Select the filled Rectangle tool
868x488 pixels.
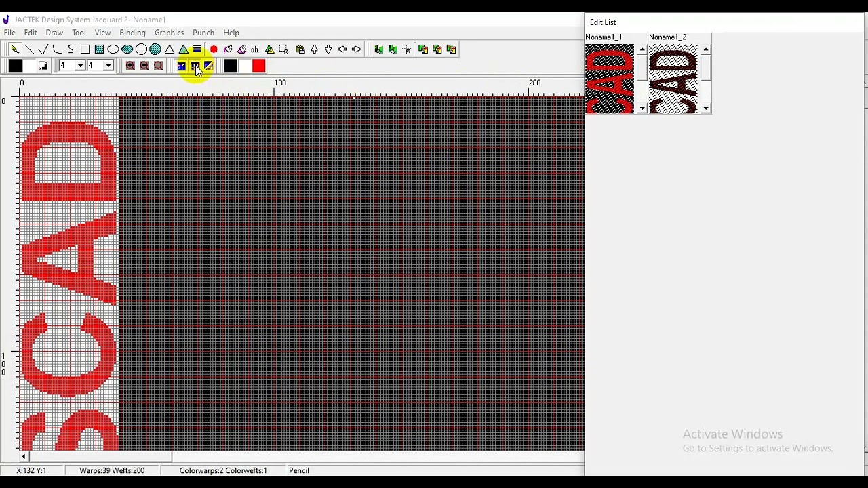(x=99, y=49)
